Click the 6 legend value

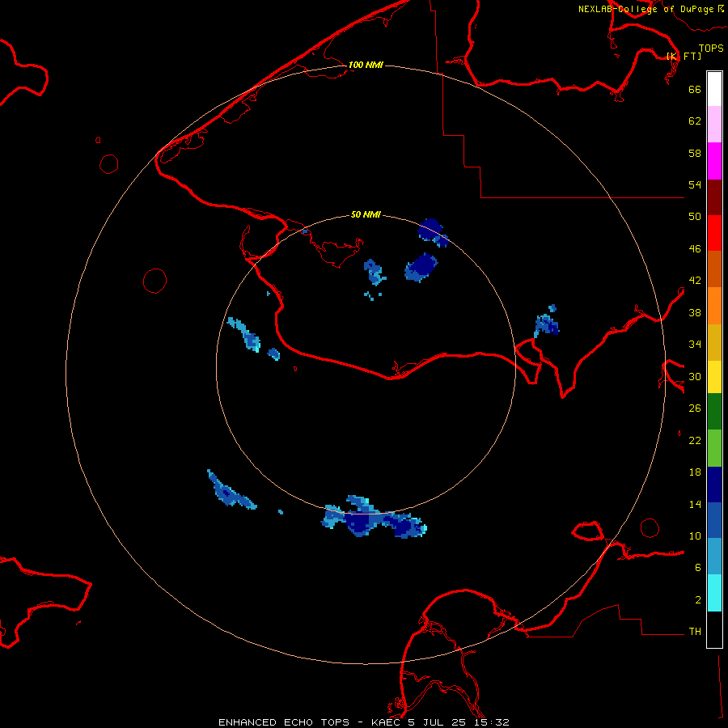point(698,568)
